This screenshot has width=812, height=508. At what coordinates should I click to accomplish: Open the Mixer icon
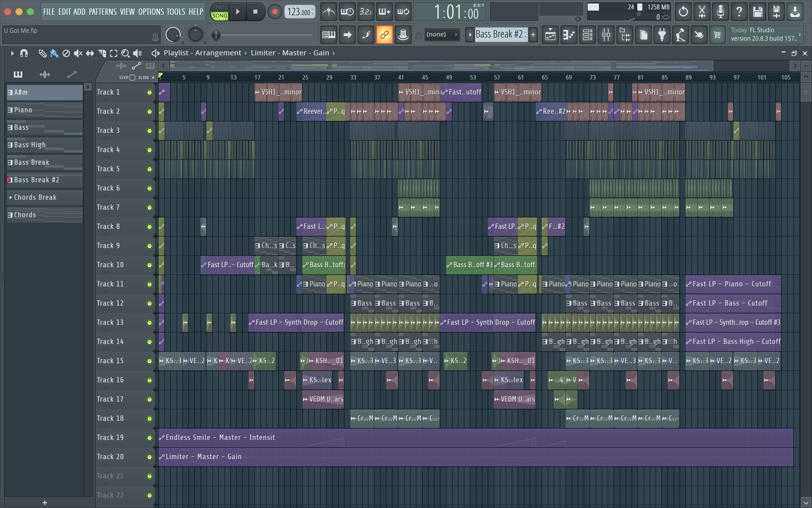pyautogui.click(x=606, y=35)
